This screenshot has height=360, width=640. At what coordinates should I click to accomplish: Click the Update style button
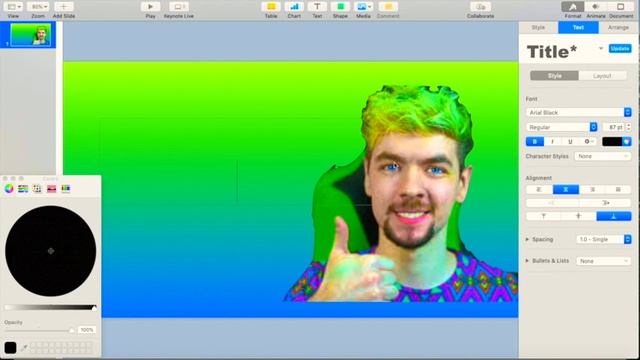[x=620, y=49]
